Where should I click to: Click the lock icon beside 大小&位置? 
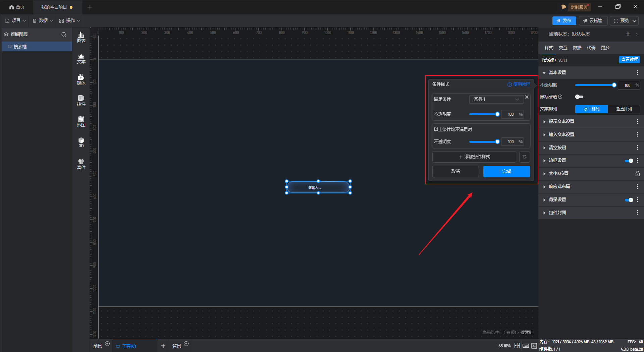click(637, 174)
